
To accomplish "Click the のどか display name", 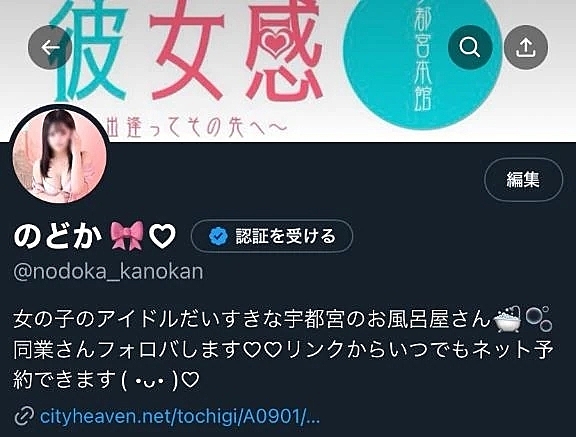I will 57,236.
